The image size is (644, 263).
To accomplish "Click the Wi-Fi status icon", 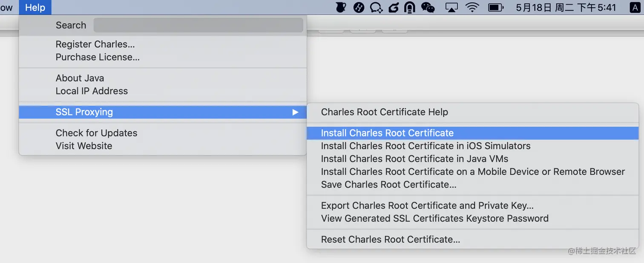I will coord(472,7).
